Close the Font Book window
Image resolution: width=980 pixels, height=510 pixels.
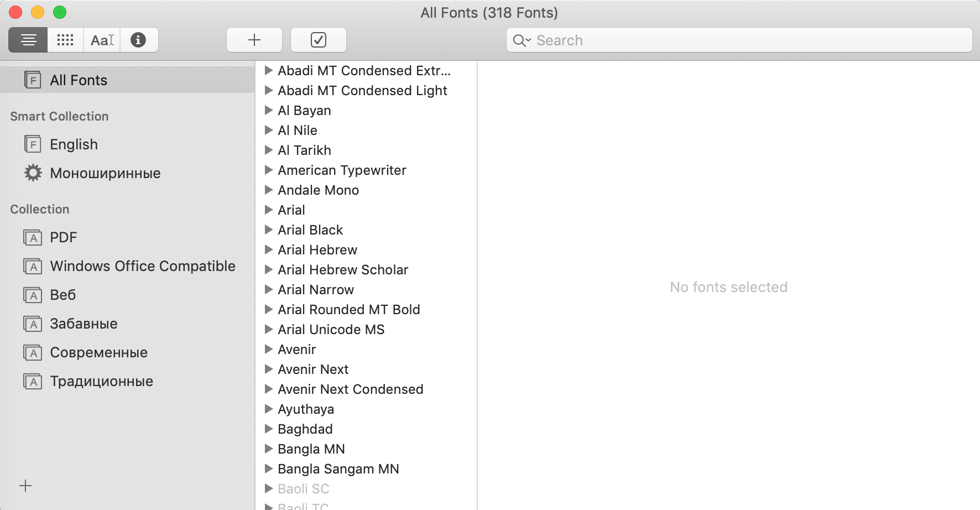(x=15, y=12)
